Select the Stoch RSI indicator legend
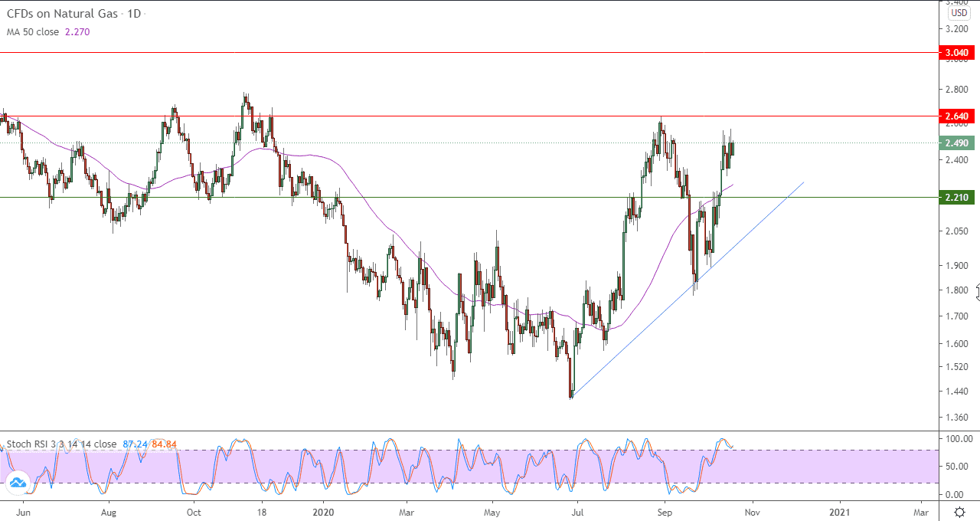Screen dimensions: 980x521 coord(62,444)
